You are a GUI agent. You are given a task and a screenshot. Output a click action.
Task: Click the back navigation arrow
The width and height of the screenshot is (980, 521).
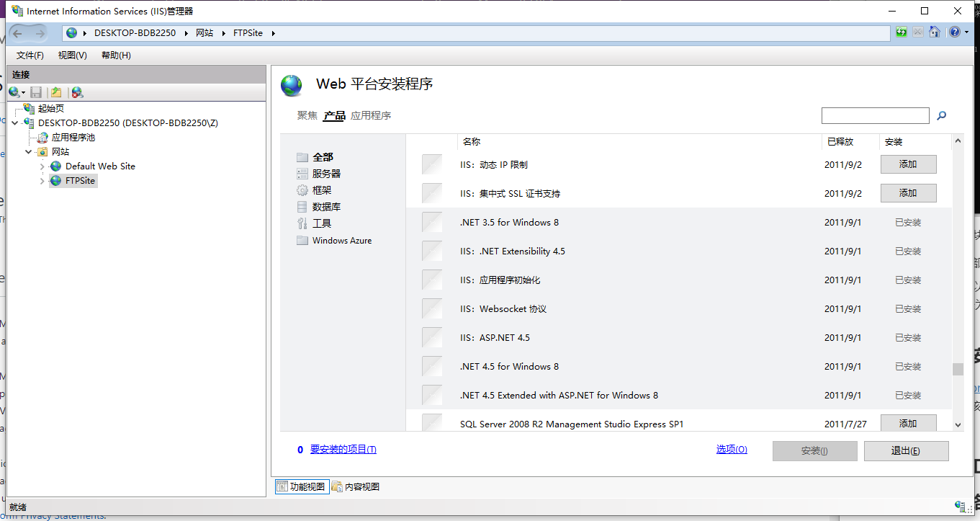pyautogui.click(x=18, y=33)
